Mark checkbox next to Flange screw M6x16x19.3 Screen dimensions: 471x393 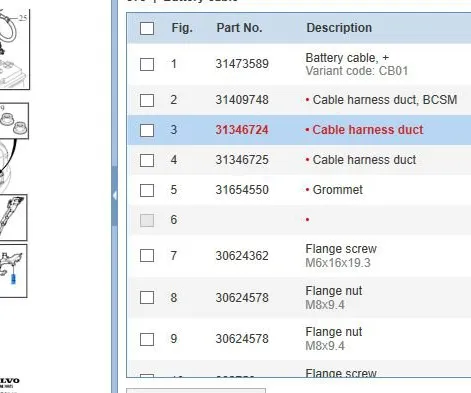pos(147,256)
